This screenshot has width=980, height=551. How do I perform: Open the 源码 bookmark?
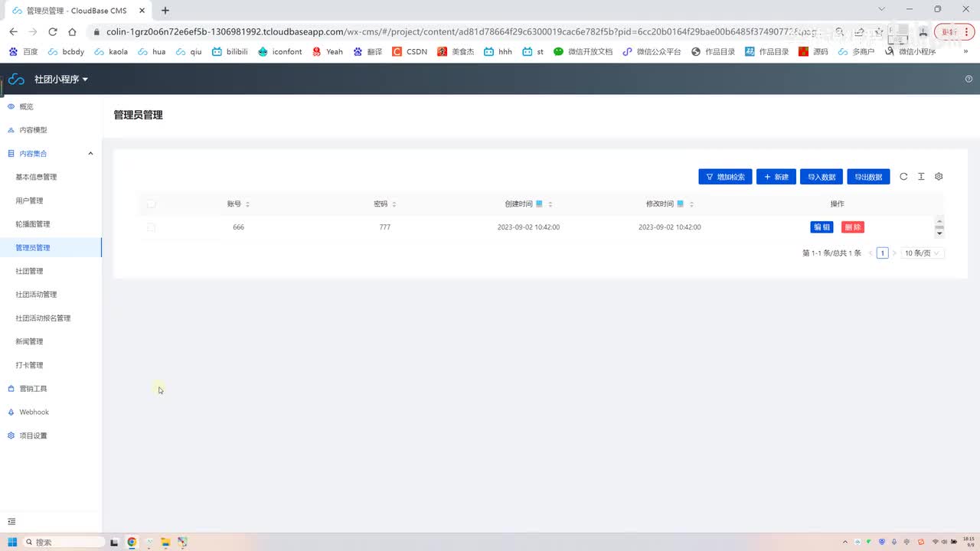click(x=813, y=51)
